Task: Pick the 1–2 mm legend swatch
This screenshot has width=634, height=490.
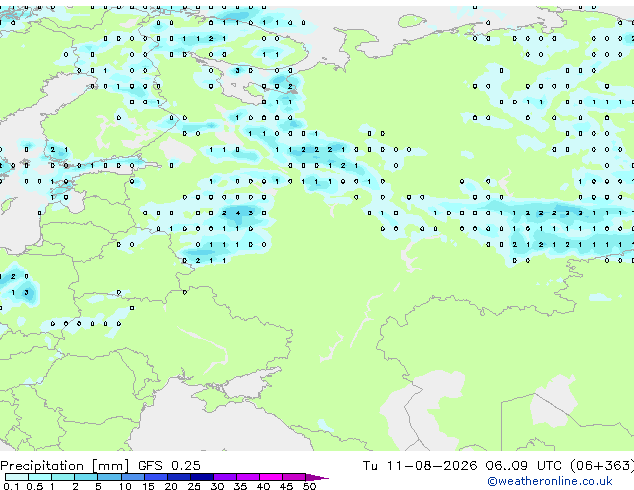Action: coord(63,477)
